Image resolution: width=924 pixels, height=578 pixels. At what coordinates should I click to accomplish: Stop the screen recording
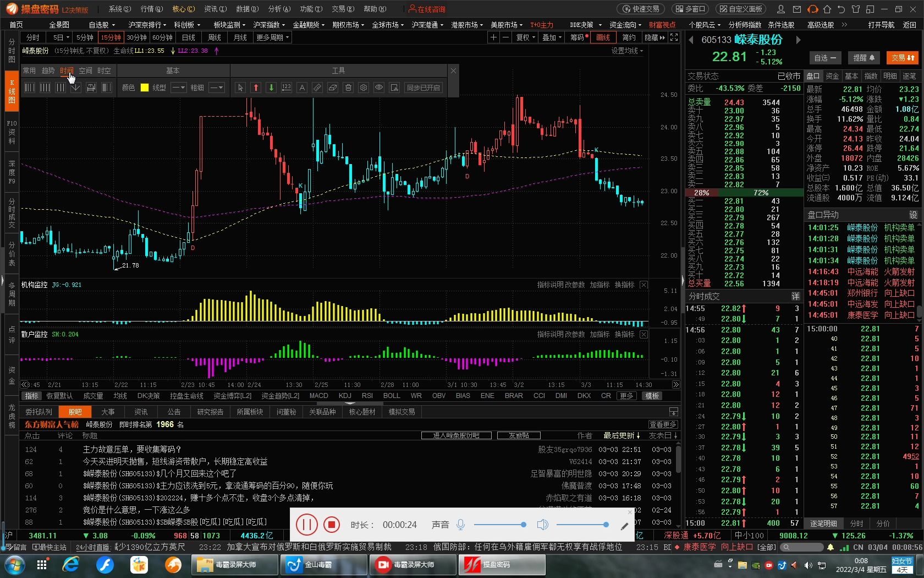[x=332, y=525]
